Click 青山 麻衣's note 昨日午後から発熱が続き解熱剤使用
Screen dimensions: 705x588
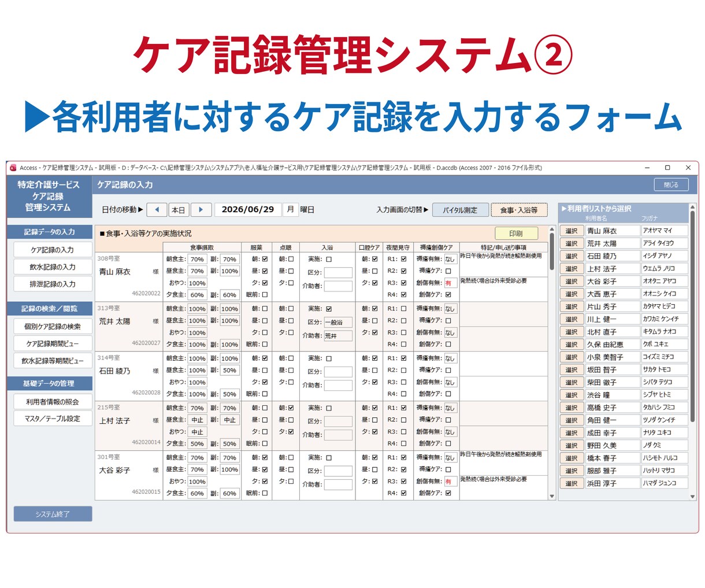(503, 264)
